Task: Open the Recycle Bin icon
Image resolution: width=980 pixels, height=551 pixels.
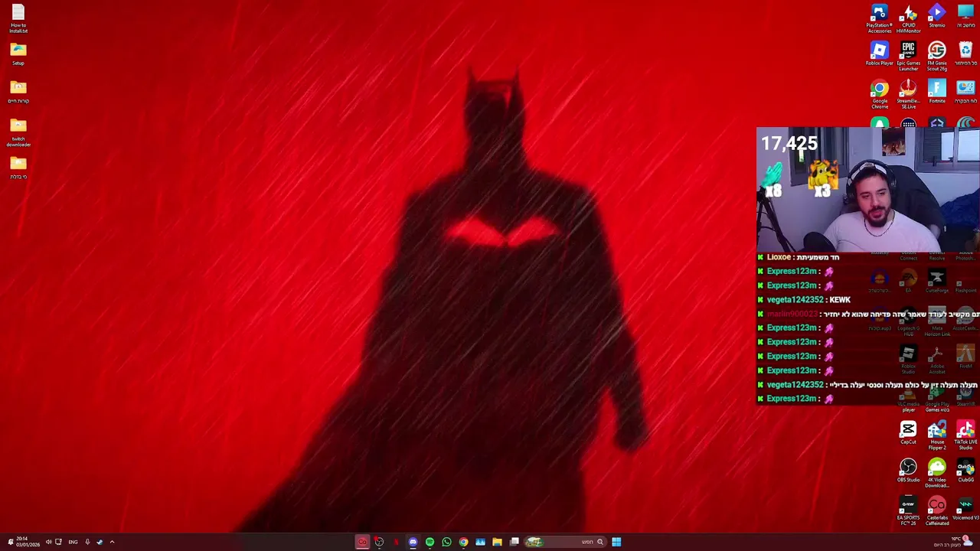Action: click(x=965, y=54)
